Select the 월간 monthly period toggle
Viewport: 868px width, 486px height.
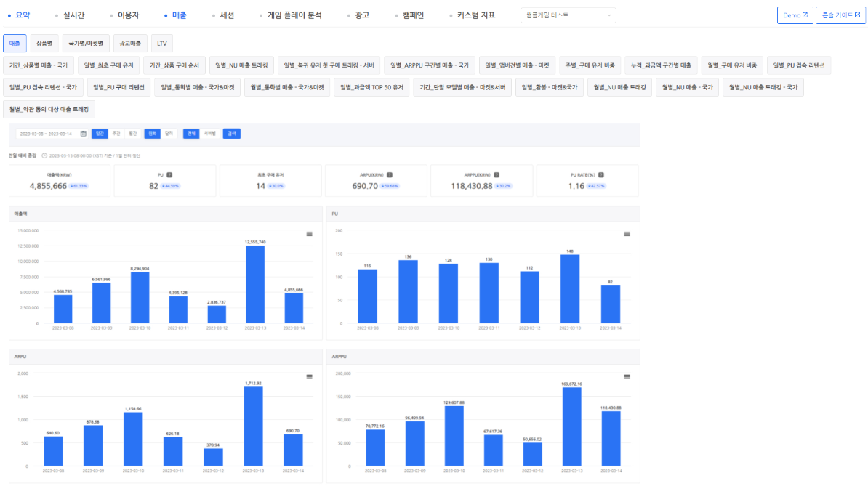point(133,134)
